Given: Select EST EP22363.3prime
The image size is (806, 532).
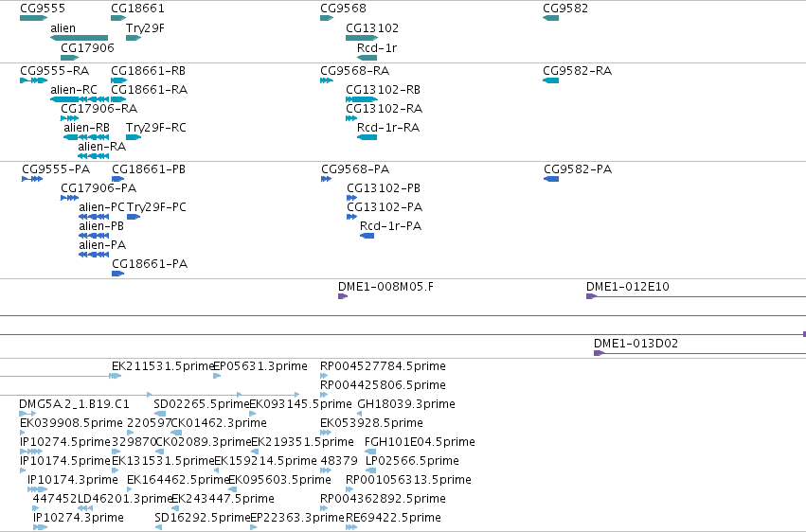Looking at the screenshot, I should point(254,527).
